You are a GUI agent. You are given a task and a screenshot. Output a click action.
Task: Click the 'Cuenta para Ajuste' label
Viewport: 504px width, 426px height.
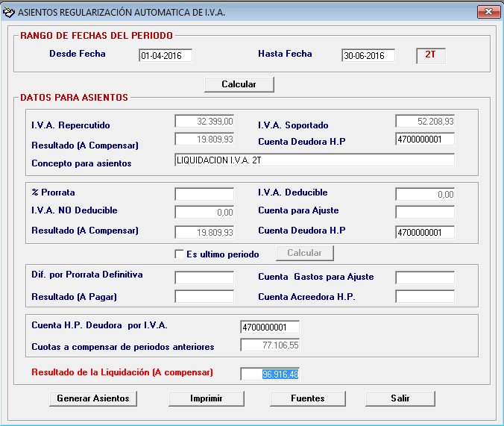299,210
